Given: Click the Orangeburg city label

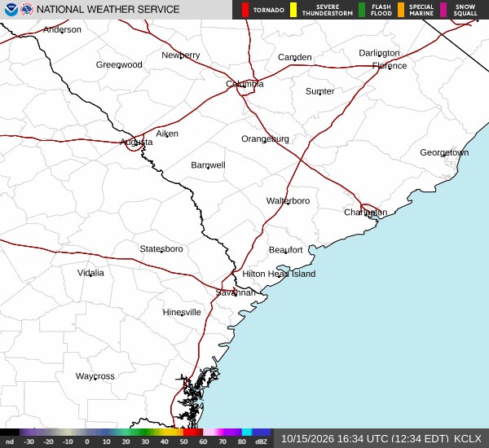Looking at the screenshot, I should coord(265,139).
